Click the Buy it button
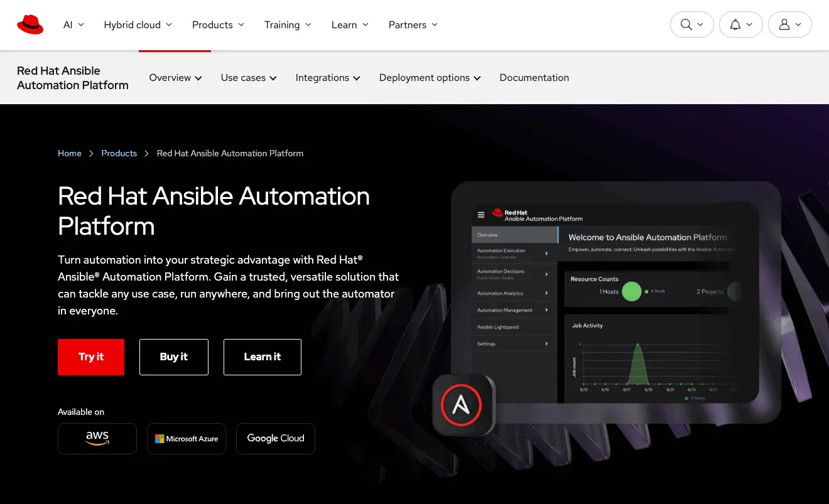This screenshot has height=504, width=829. [x=174, y=357]
